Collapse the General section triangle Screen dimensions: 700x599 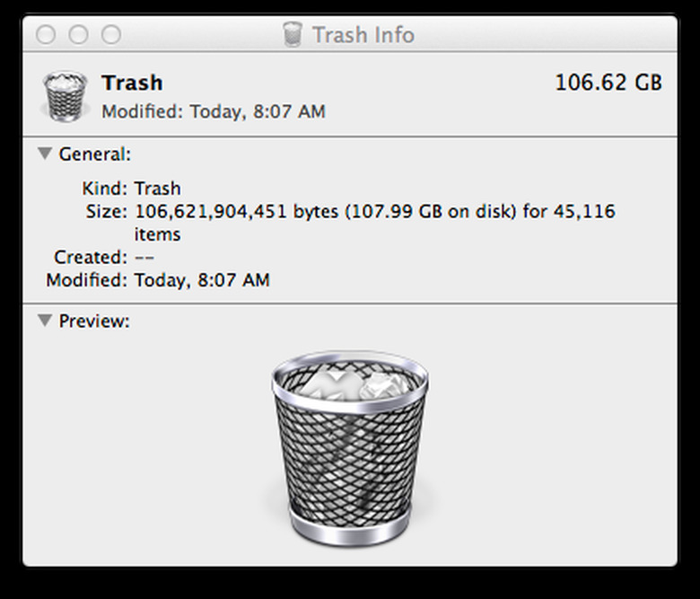[x=45, y=154]
